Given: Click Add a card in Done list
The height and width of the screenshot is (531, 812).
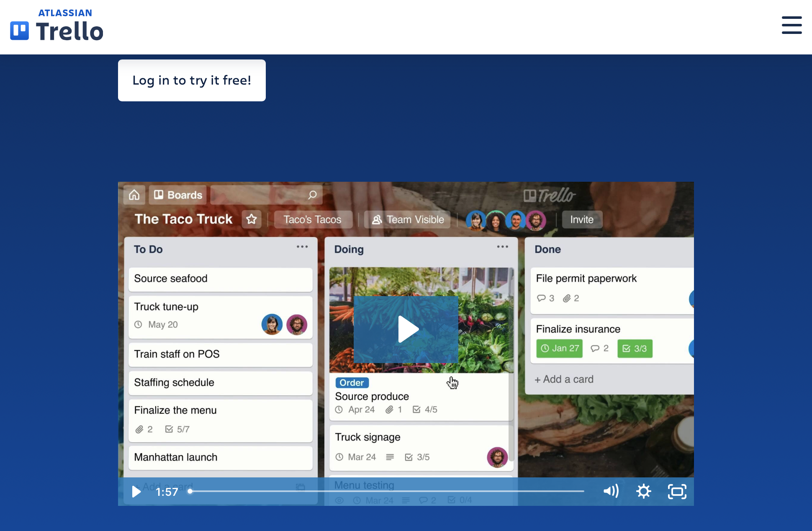Looking at the screenshot, I should tap(564, 379).
